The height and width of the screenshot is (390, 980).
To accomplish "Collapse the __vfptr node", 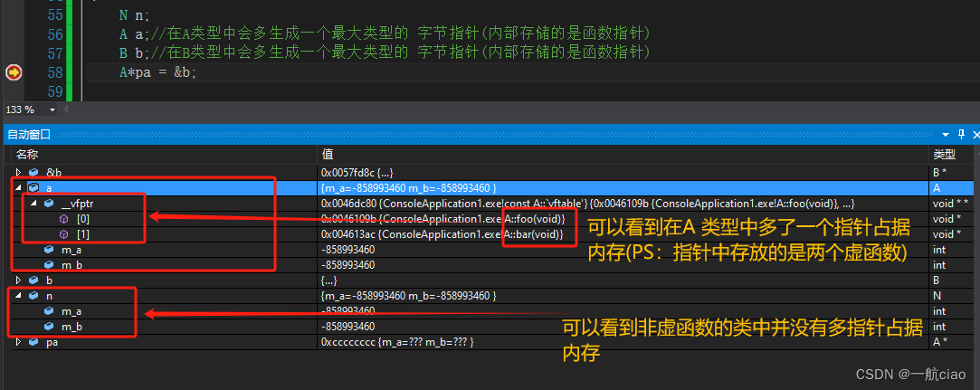I will (33, 203).
